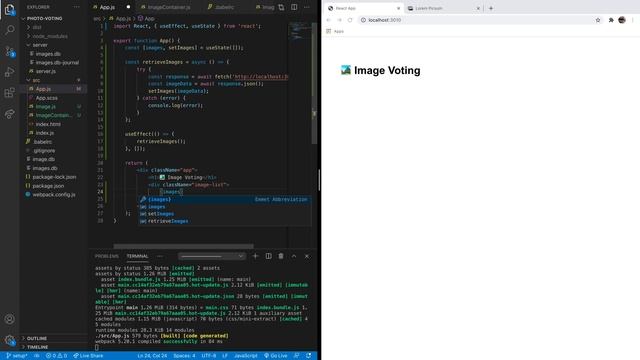Close the terminal panel
The width and height of the screenshot is (640, 360).
[x=307, y=256]
